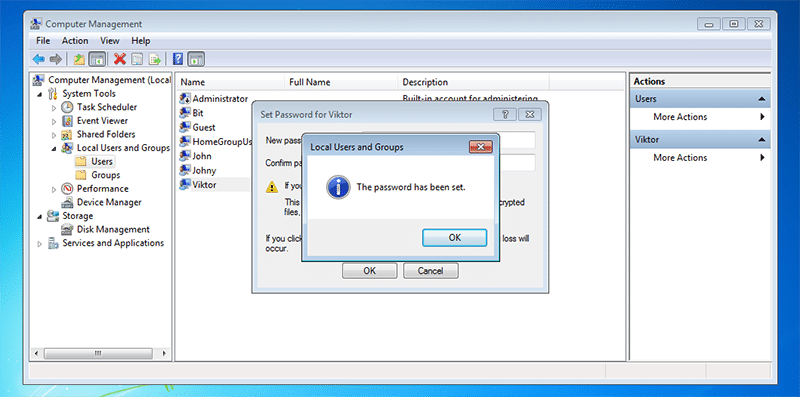Click the Help button in Set Password dialog
This screenshot has height=397, width=800.
(x=505, y=114)
